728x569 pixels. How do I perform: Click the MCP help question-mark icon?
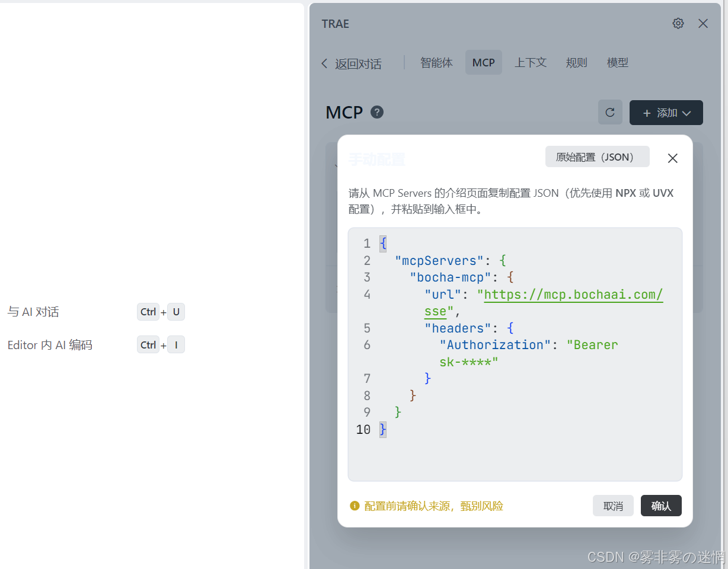point(377,112)
